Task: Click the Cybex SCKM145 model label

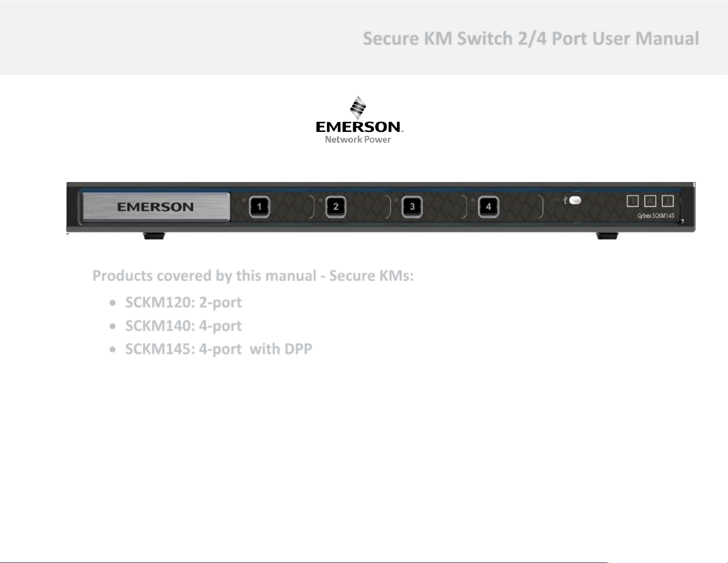Action: tap(655, 216)
